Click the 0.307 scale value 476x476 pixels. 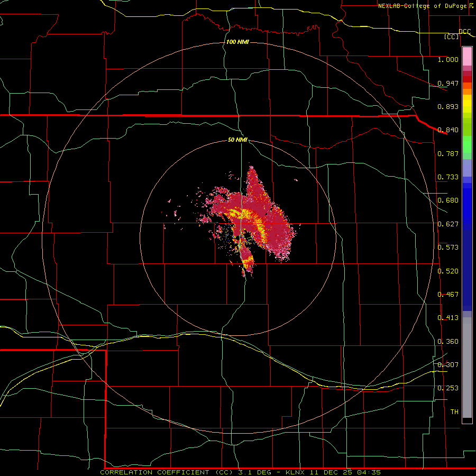(448, 365)
